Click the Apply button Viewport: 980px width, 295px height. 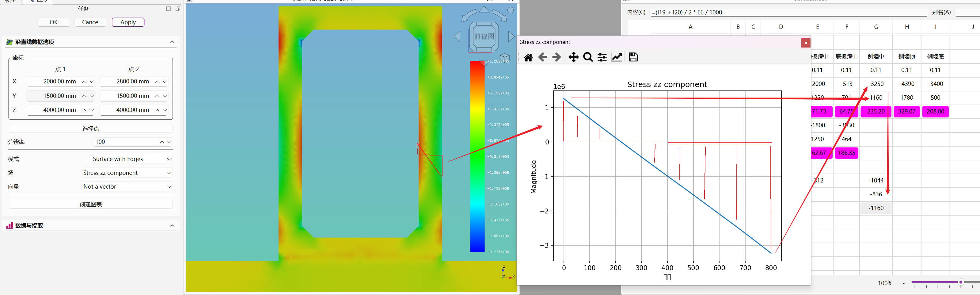click(128, 22)
